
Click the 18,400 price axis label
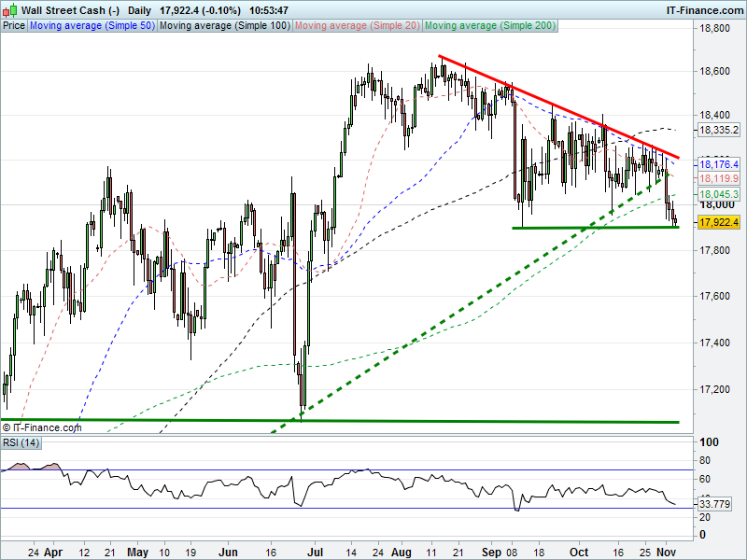pyautogui.click(x=714, y=115)
